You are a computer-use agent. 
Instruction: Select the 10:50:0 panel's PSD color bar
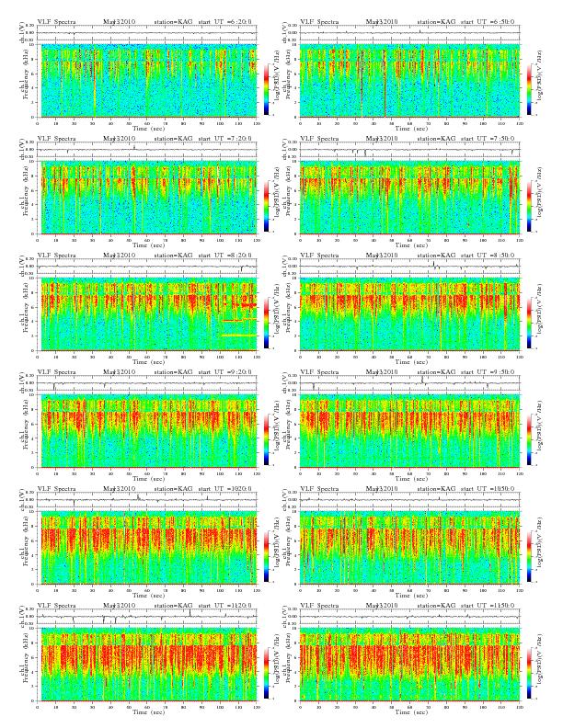[530, 556]
